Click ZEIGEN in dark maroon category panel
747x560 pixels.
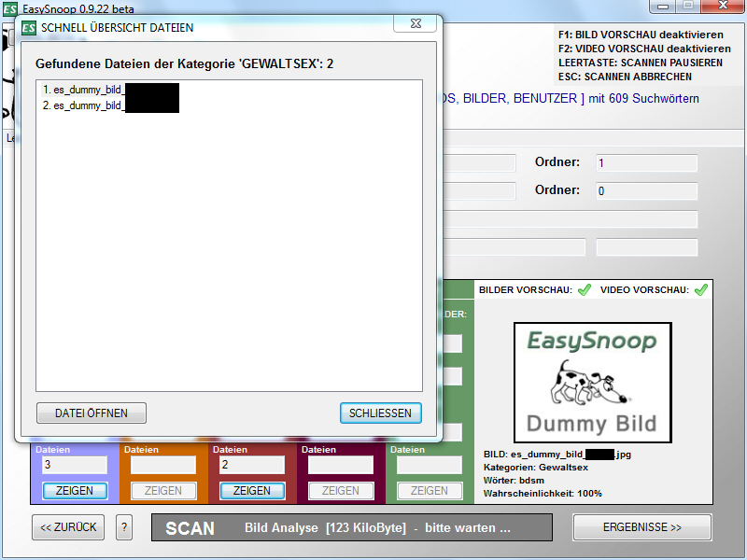tap(341, 491)
